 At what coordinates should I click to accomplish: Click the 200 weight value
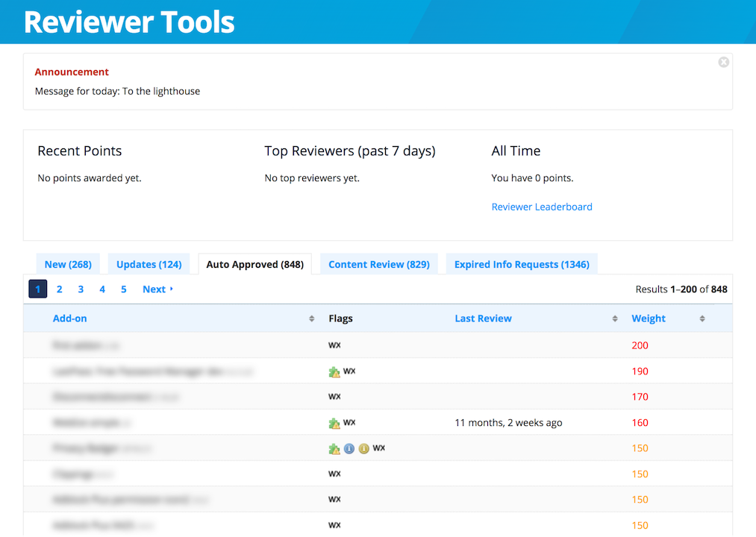(640, 345)
